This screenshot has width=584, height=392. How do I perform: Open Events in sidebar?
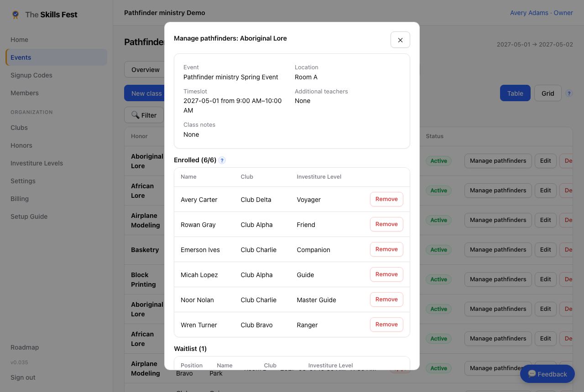[57, 57]
